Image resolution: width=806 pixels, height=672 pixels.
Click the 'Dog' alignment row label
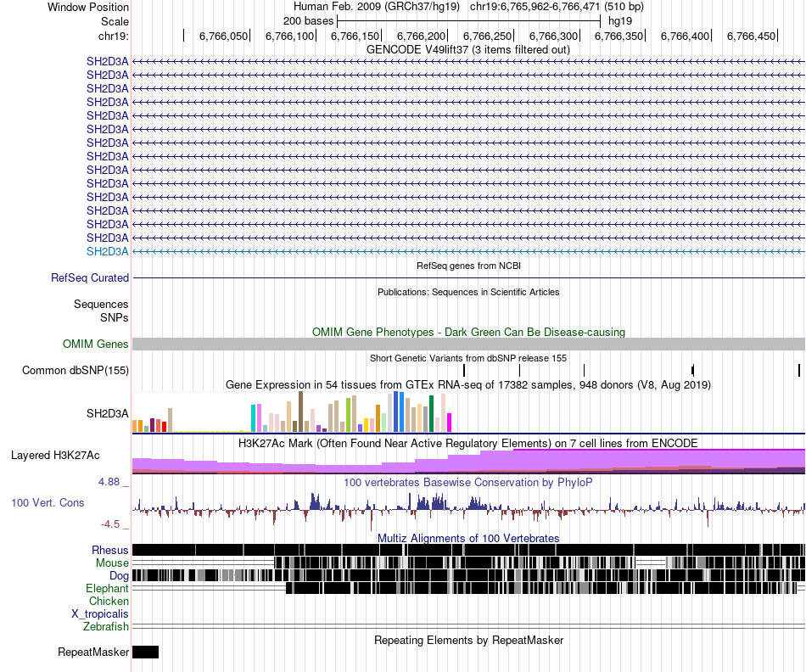tap(119, 576)
